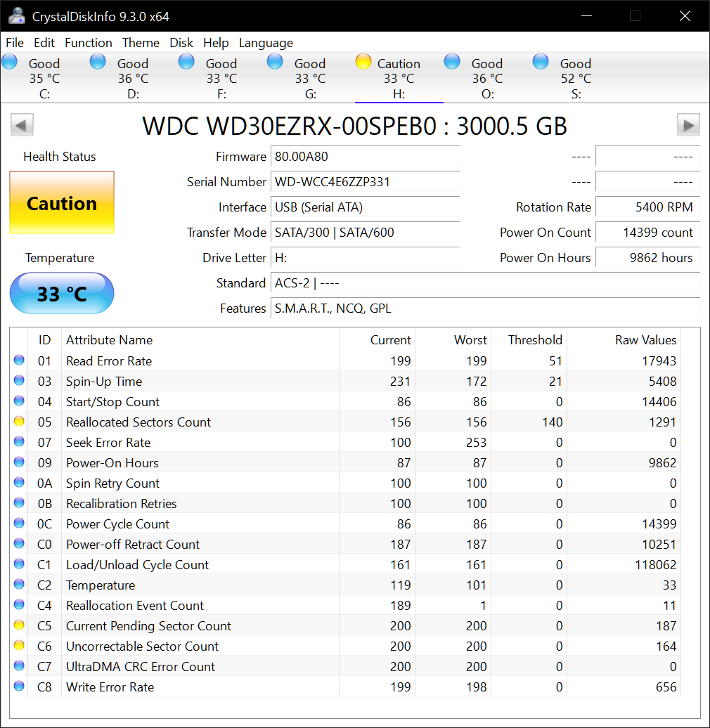Click the Attribute Name column header
The width and height of the screenshot is (710, 728).
200,340
